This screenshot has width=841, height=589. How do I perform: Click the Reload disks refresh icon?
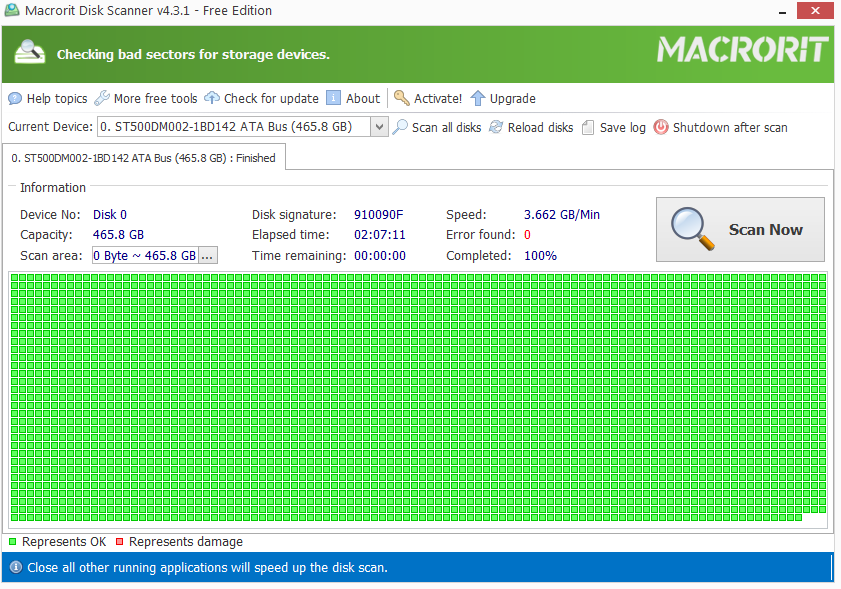coord(496,127)
